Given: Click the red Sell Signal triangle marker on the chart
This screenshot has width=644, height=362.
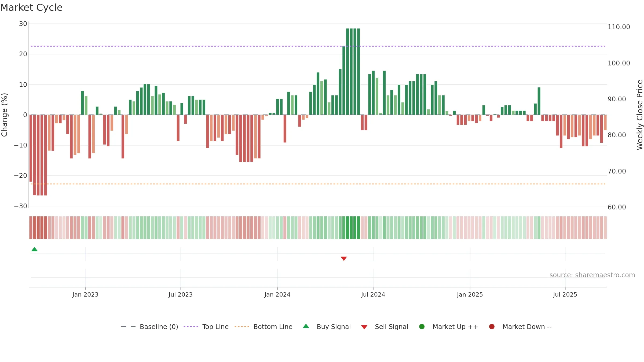Looking at the screenshot, I should pyautogui.click(x=344, y=258).
